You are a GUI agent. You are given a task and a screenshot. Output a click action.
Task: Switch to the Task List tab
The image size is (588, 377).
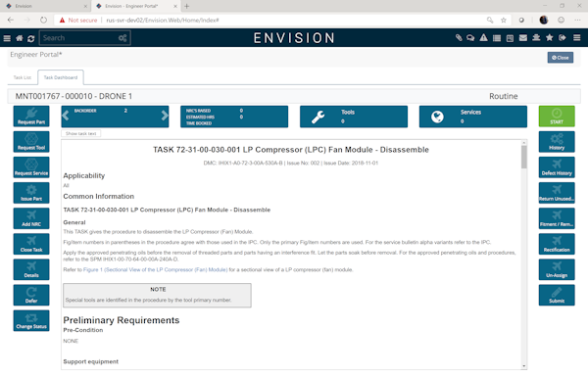point(23,77)
